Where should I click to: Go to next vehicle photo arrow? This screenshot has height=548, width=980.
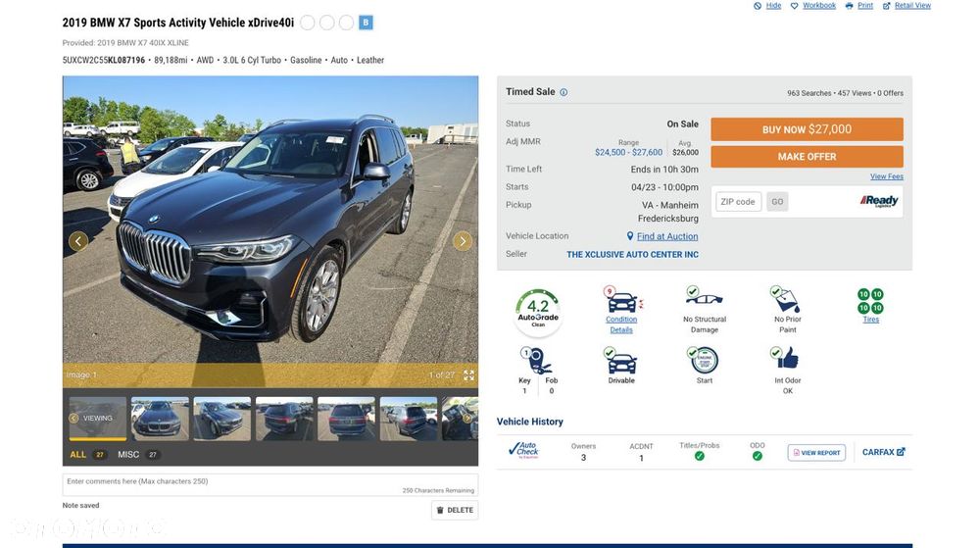click(463, 240)
